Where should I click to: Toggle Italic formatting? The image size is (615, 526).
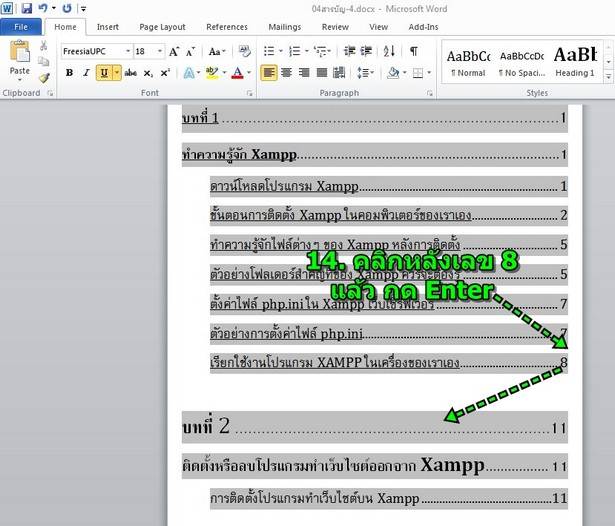(86, 73)
